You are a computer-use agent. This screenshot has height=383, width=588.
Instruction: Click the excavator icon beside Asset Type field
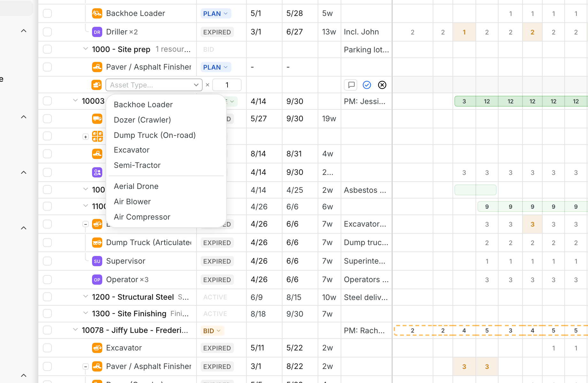pyautogui.click(x=97, y=85)
